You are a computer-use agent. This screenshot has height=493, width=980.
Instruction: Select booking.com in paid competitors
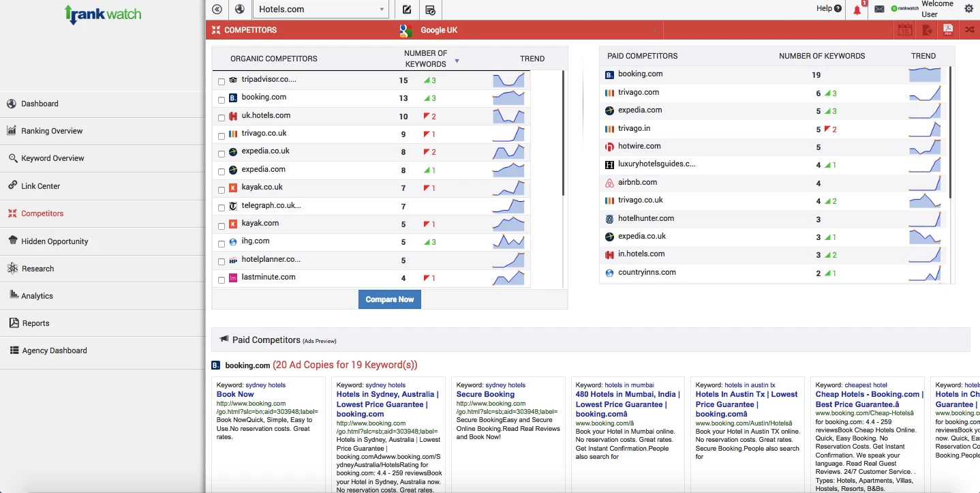click(641, 74)
